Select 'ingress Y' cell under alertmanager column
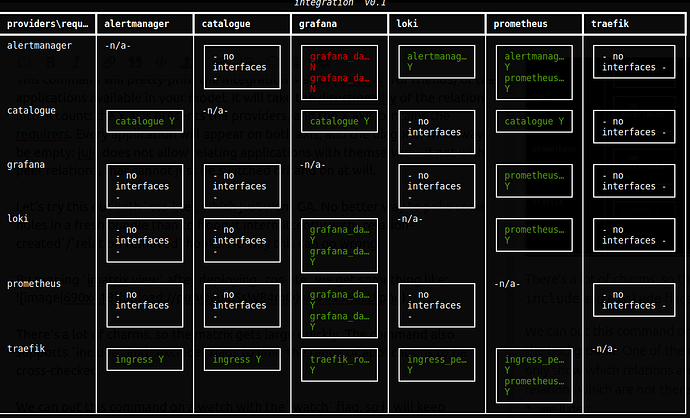690x418 pixels. (x=145, y=359)
